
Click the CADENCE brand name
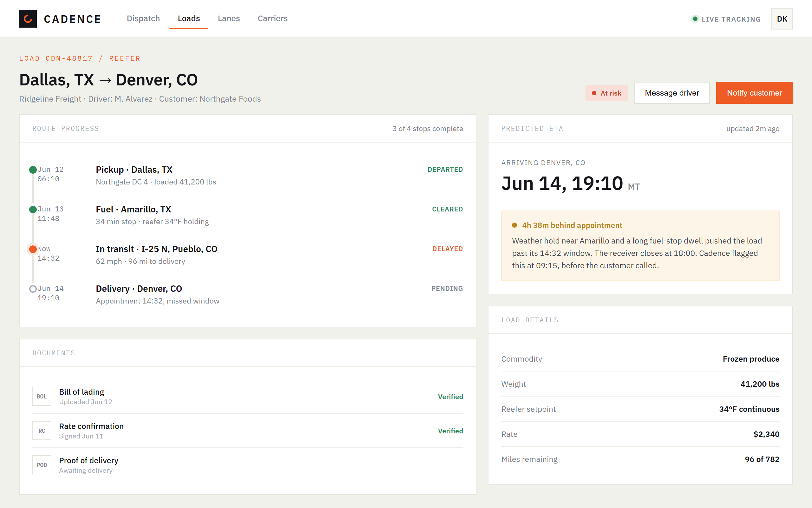click(72, 19)
